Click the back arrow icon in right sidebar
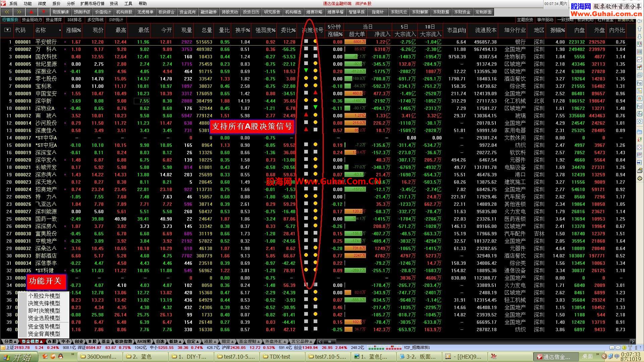Image resolution: width=644 pixels, height=362 pixels. tap(640, 22)
